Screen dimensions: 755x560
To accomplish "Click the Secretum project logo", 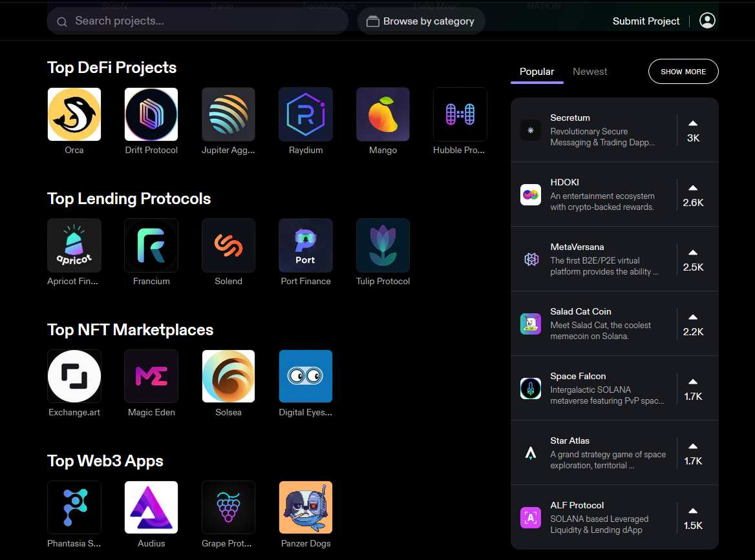I will [x=531, y=130].
